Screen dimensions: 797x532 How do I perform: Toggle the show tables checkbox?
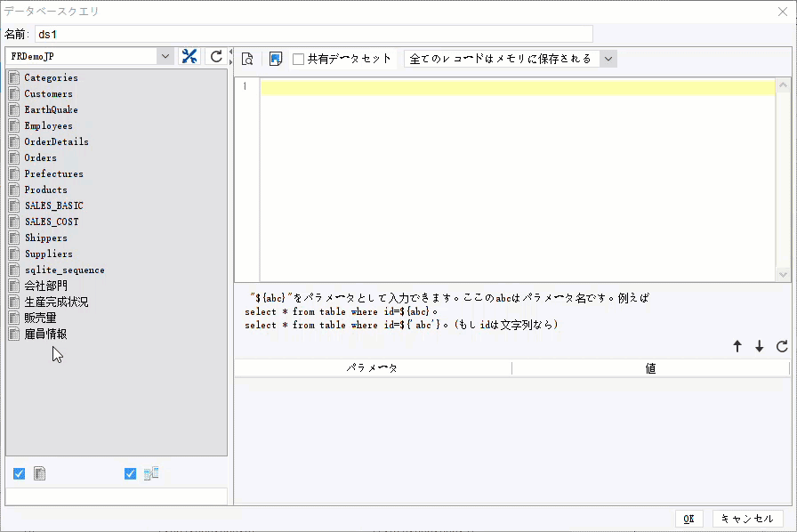point(19,473)
